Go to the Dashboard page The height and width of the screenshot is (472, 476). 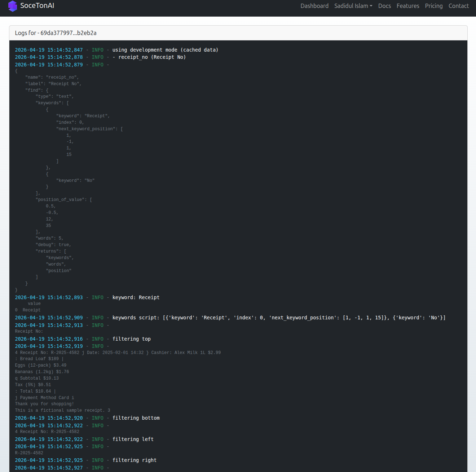(314, 6)
